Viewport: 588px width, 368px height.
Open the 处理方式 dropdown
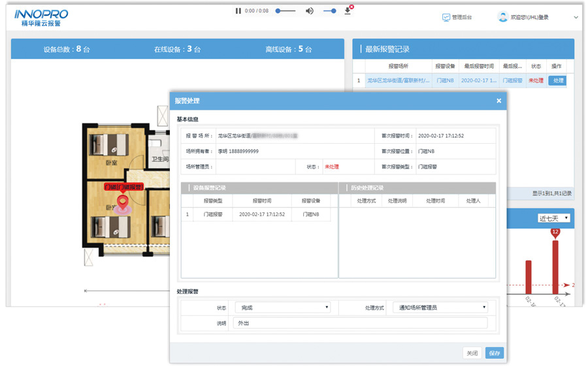tap(442, 307)
